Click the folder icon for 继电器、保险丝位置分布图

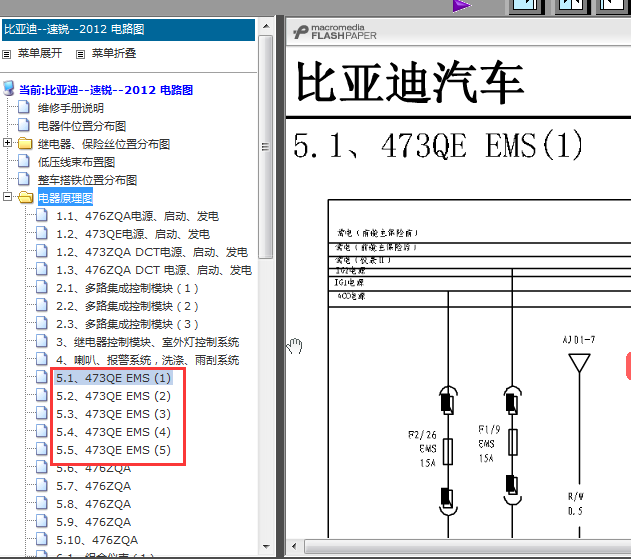tap(25, 143)
